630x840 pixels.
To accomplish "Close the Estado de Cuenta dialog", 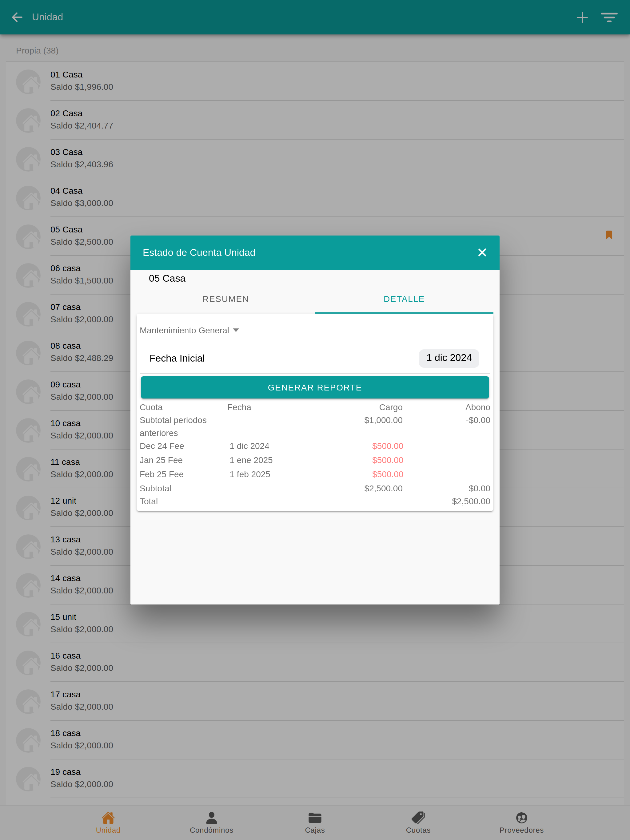I will tap(482, 252).
